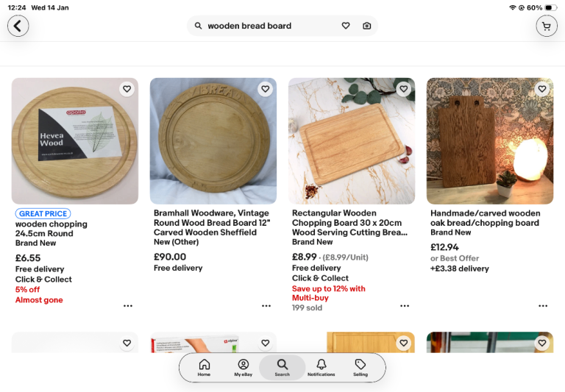565x392 pixels.
Task: View the round Bramhall bread board photo
Action: tap(213, 141)
